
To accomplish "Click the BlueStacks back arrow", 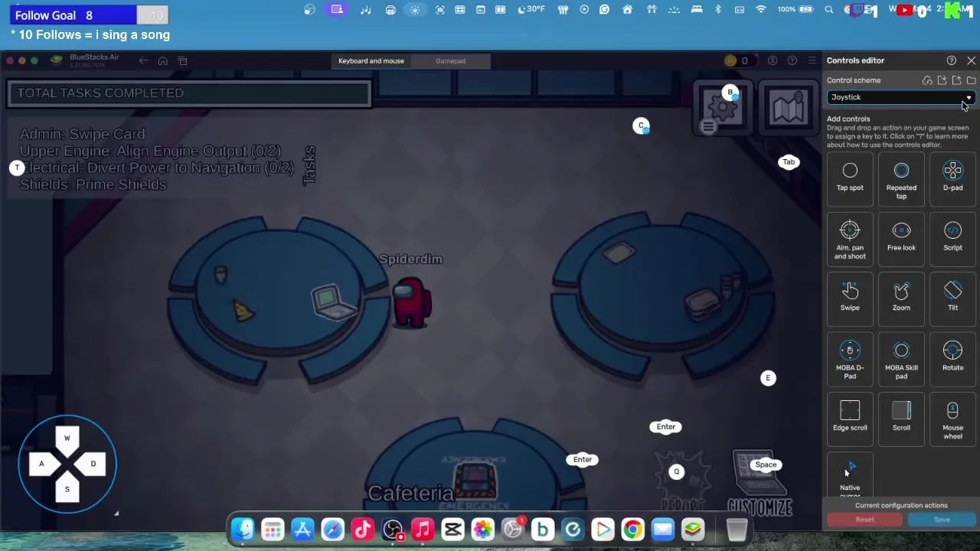I will click(x=142, y=60).
